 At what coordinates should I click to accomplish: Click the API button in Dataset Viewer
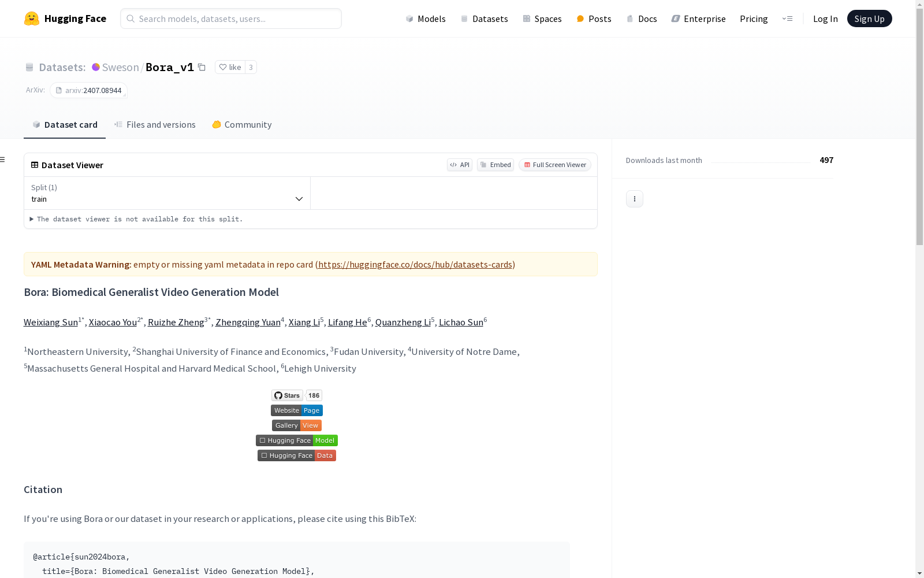click(460, 165)
